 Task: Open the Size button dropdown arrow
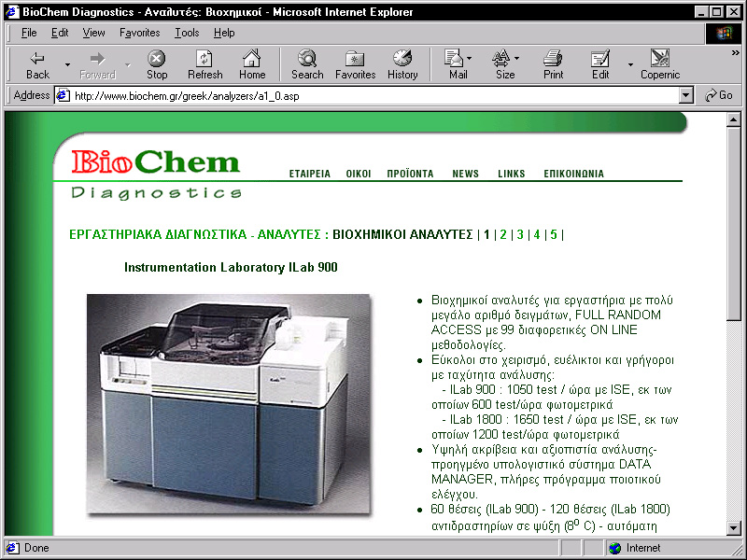point(517,58)
